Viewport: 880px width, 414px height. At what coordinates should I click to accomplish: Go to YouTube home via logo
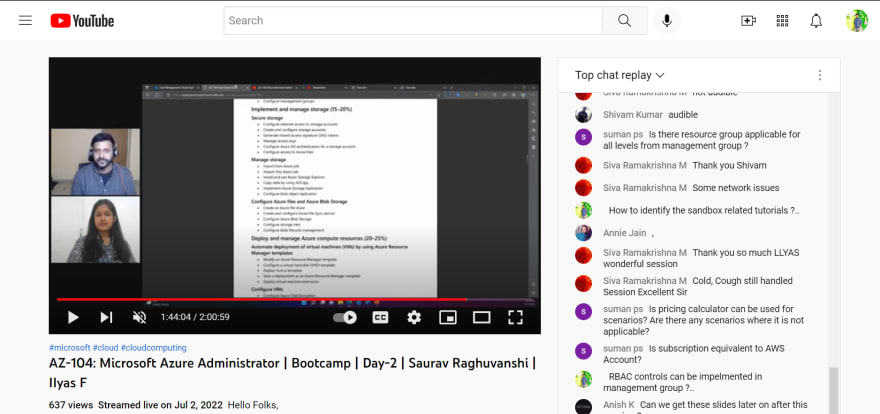[x=82, y=21]
